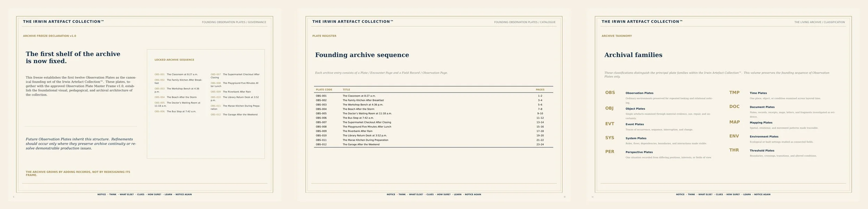Click the 'PER' family code
Screen dimensions: 868x209
coord(610,151)
